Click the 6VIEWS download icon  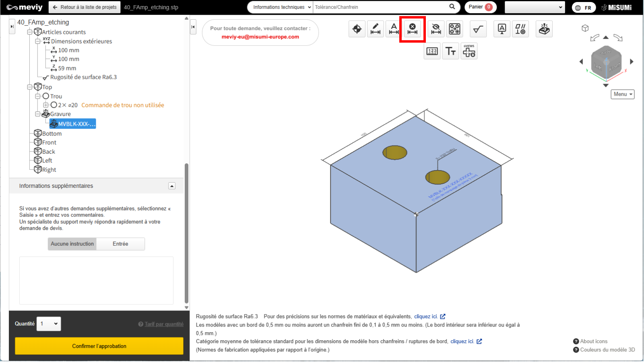(x=469, y=51)
